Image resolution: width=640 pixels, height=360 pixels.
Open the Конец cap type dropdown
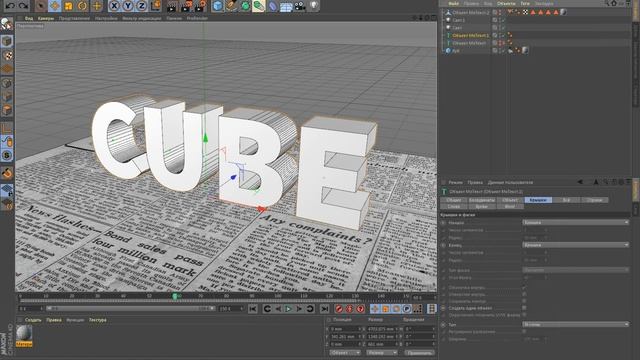point(576,245)
